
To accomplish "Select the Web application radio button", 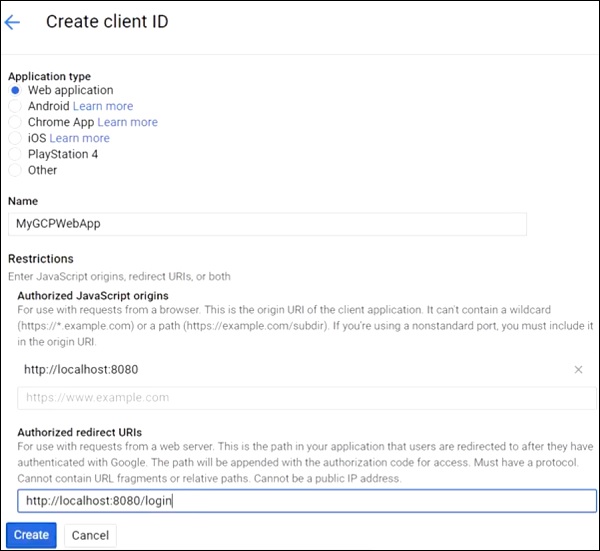I will [15, 90].
